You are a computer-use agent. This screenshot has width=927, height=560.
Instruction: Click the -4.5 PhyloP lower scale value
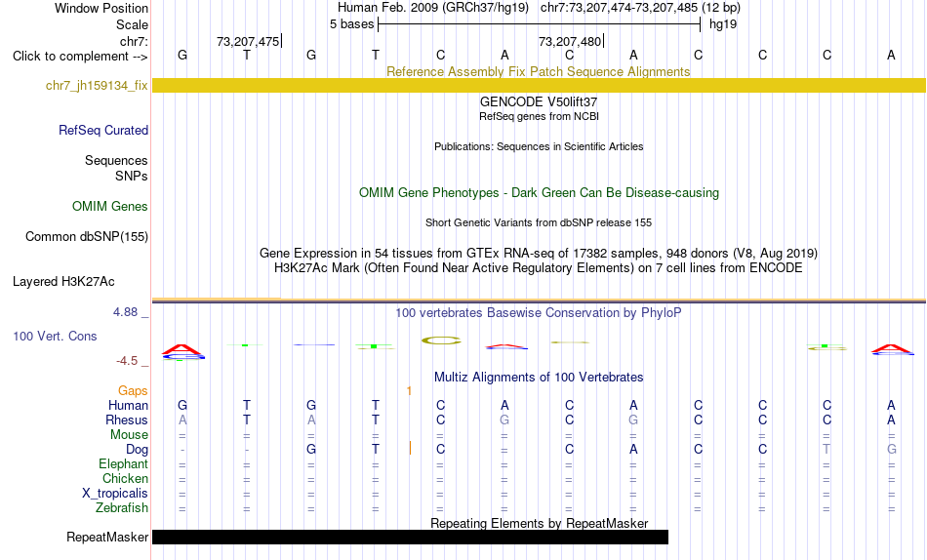(127, 361)
